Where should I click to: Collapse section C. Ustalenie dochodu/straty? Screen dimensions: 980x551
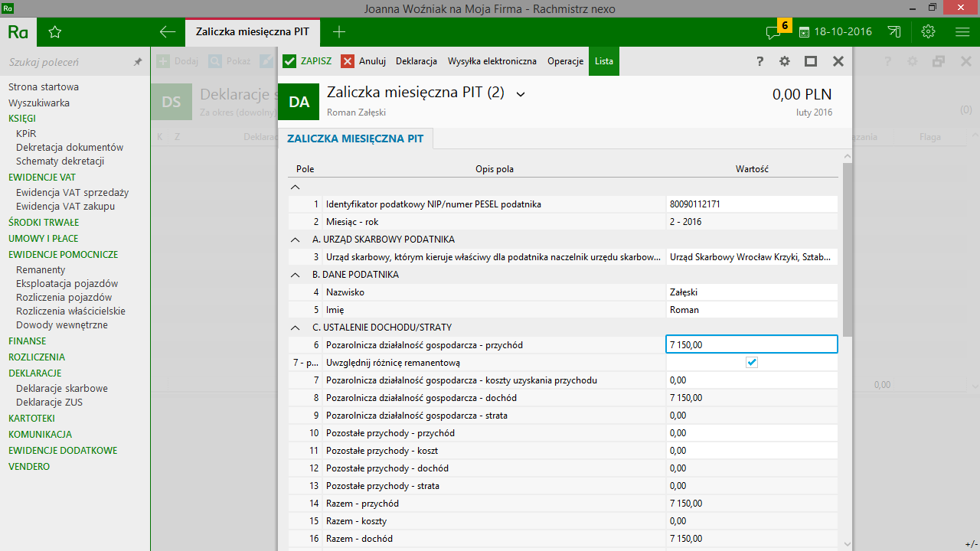pos(296,328)
